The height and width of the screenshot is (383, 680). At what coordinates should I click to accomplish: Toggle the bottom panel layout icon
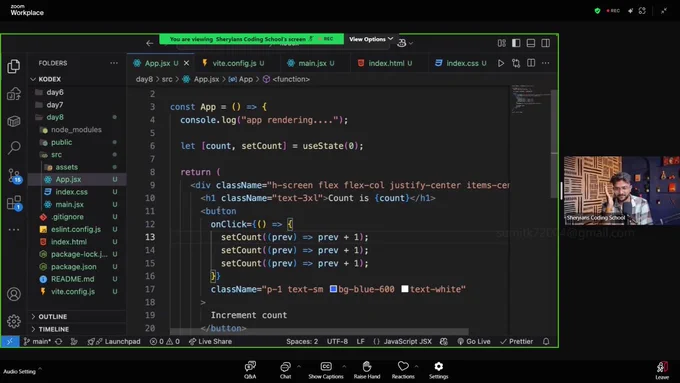[531, 43]
